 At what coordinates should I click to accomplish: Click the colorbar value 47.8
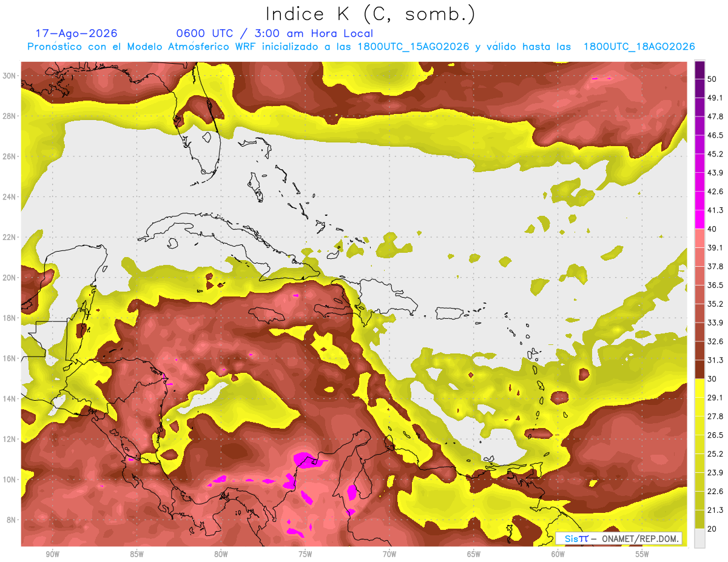point(715,116)
